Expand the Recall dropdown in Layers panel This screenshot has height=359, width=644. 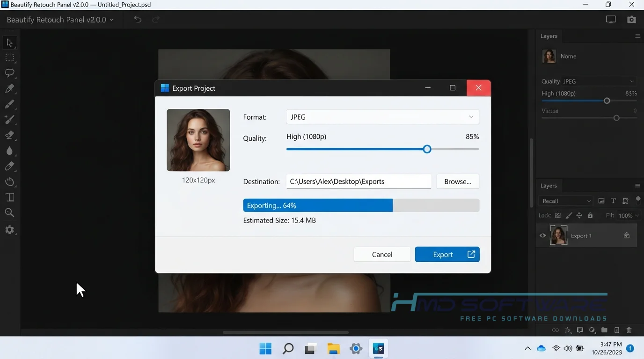(x=566, y=201)
